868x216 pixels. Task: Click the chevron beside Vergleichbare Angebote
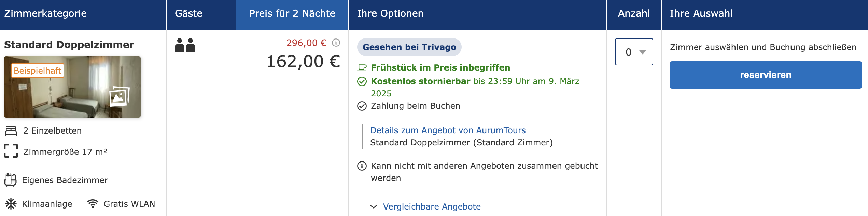(x=374, y=206)
